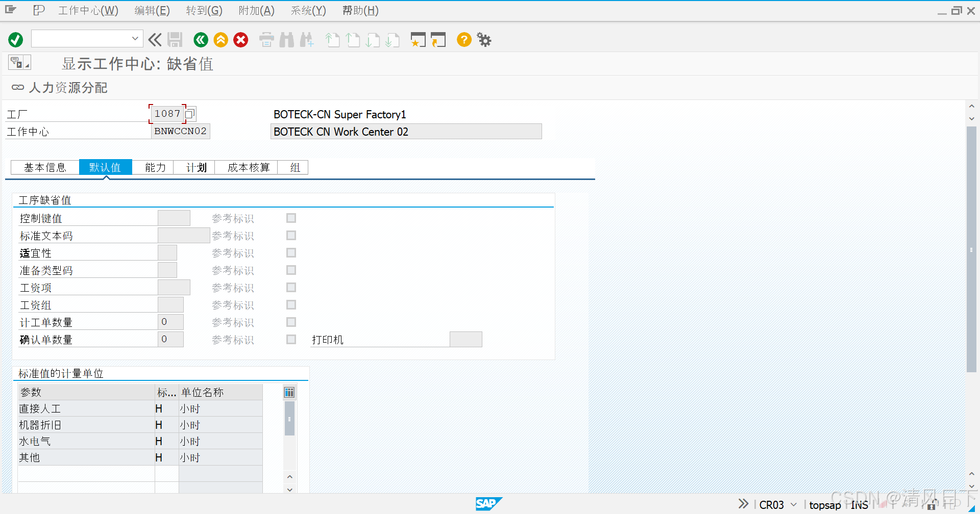Click the green Back arrow icon
The width and height of the screenshot is (980, 514).
click(x=201, y=40)
